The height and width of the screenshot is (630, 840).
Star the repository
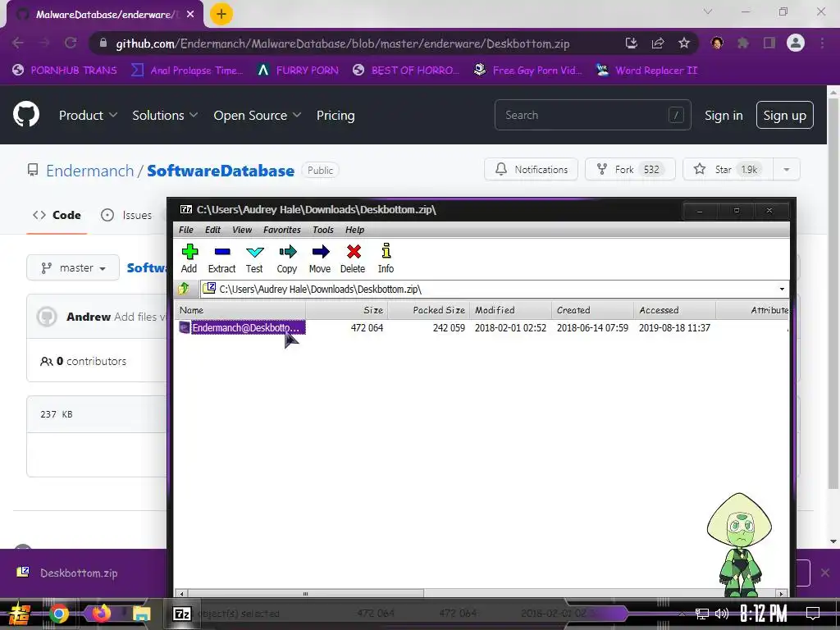click(x=728, y=169)
